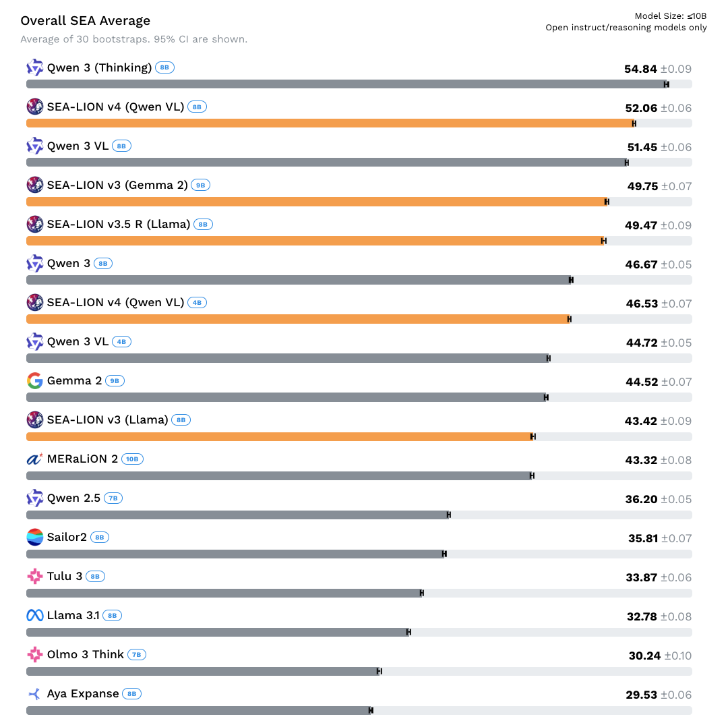Screen dimensions: 728x723
Task: Click the SEA-LION v3 (Gemma 2) logo icon
Action: coord(35,185)
